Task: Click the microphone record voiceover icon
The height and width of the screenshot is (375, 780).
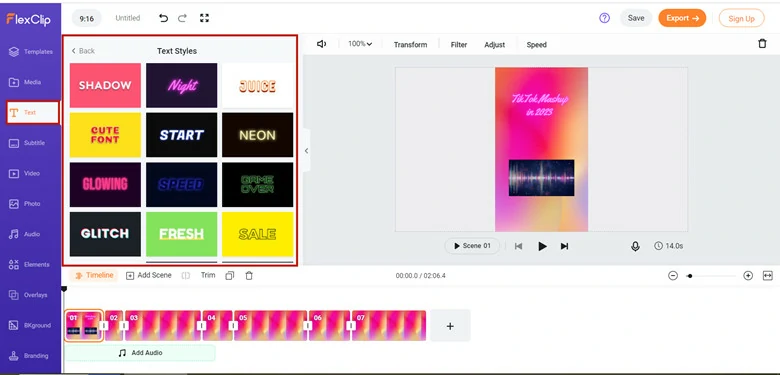Action: pos(635,246)
